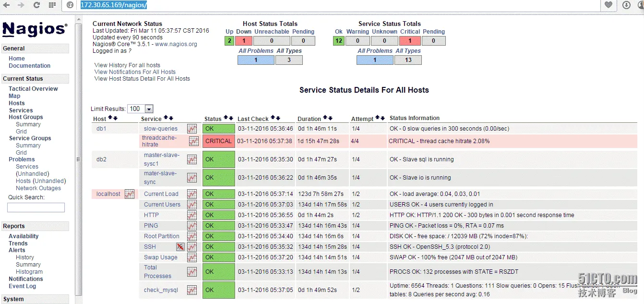The height and width of the screenshot is (304, 644).
Task: Click sort arrows next to Host column
Action: pyautogui.click(x=113, y=118)
